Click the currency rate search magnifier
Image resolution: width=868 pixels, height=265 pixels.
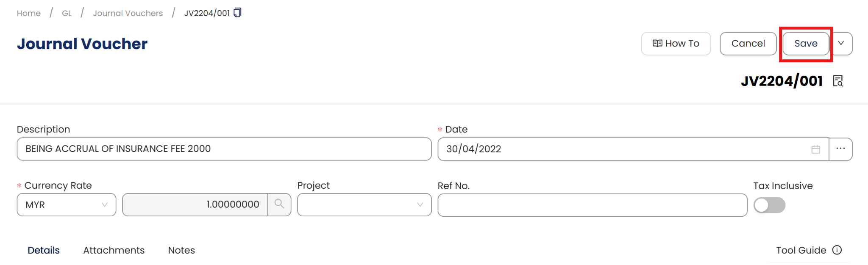tap(279, 204)
